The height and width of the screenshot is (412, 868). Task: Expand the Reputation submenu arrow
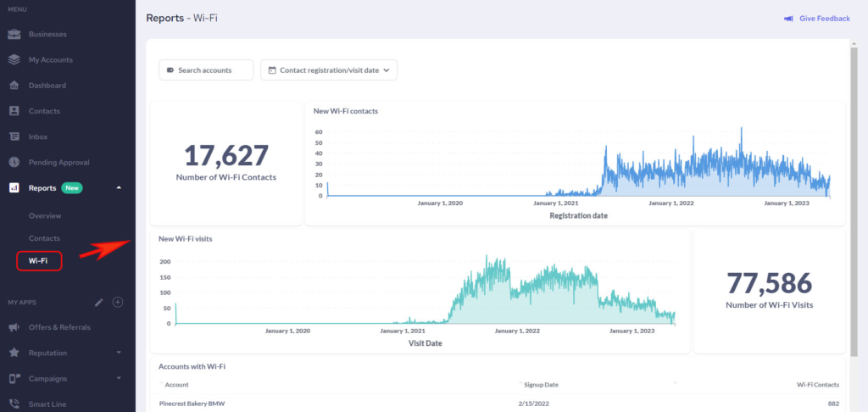pos(119,353)
